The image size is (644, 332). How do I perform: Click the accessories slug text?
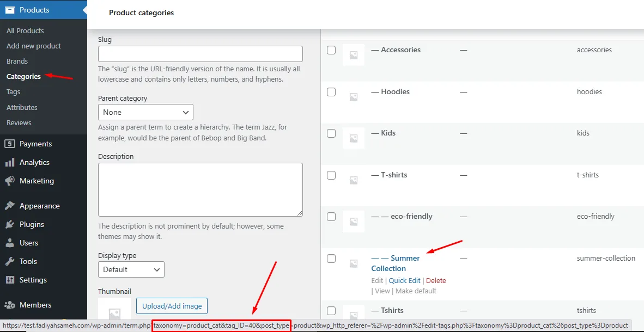pyautogui.click(x=594, y=50)
